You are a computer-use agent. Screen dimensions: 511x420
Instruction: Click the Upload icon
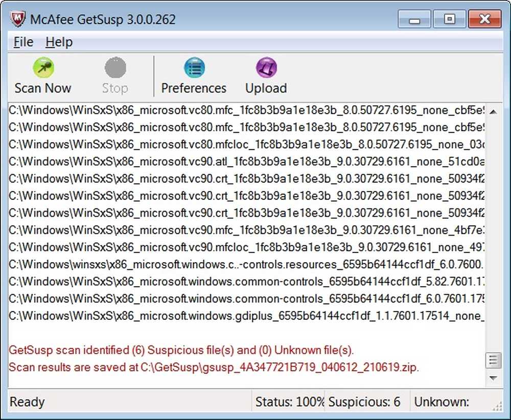(x=266, y=76)
